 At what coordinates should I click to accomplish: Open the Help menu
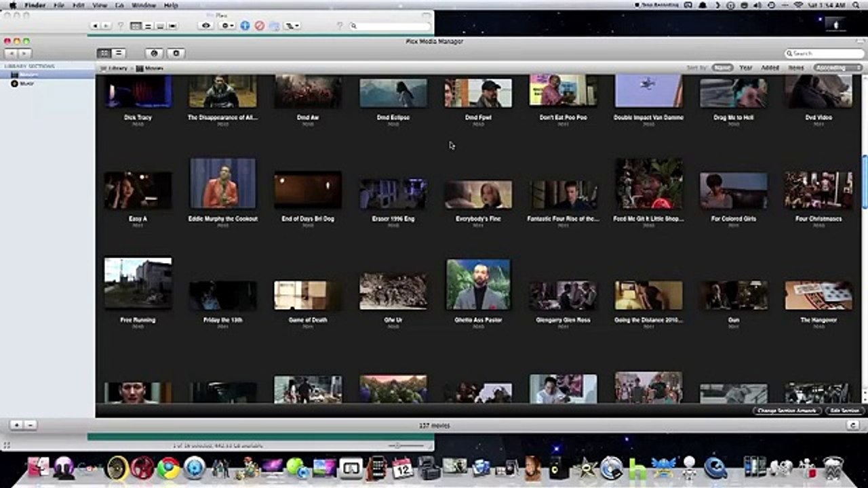(x=171, y=5)
